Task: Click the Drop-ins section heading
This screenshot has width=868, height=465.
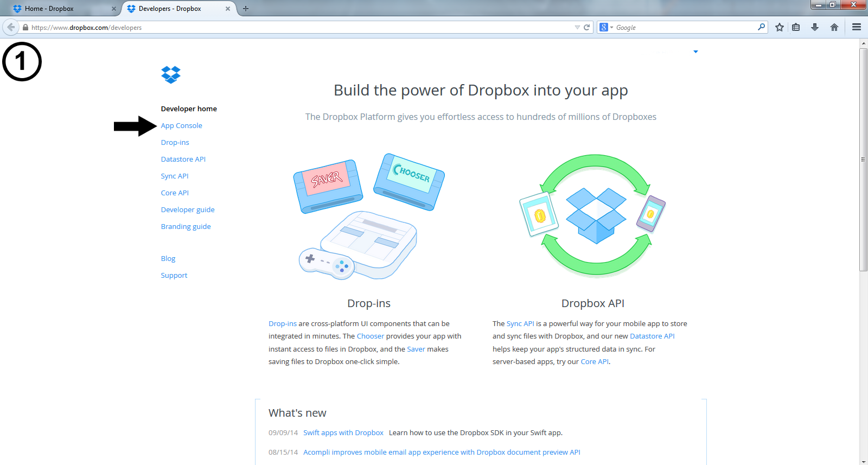Action: pyautogui.click(x=369, y=303)
